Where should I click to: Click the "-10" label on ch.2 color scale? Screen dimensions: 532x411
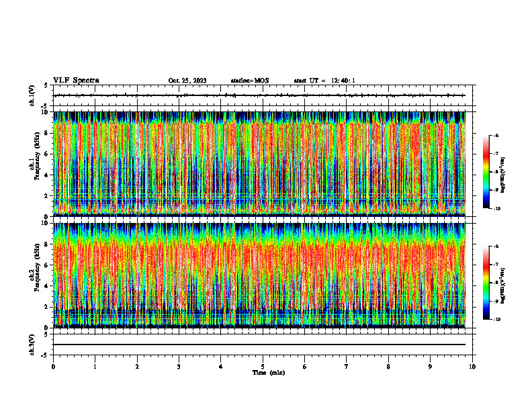point(497,320)
